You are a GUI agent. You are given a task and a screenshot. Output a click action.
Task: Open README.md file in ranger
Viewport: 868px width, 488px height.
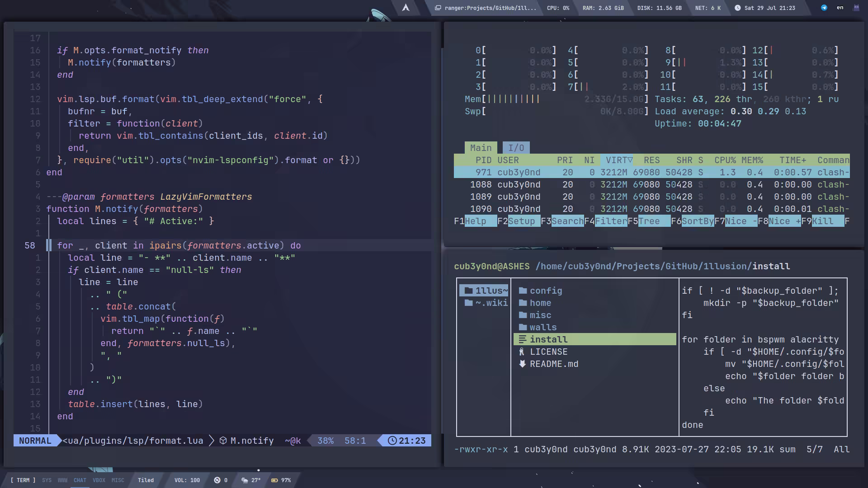[554, 364]
